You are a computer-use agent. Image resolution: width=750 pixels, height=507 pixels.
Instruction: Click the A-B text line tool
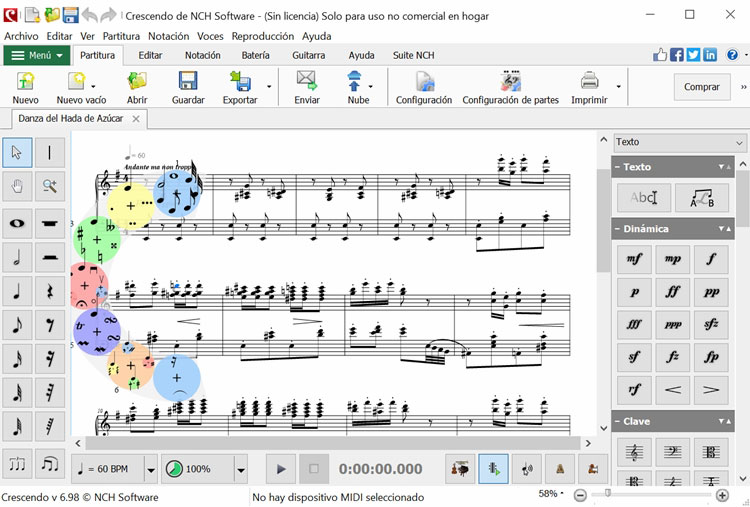tap(702, 198)
